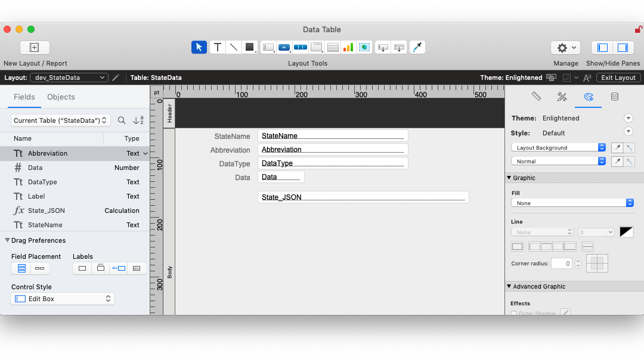Screen dimensions: 644x359
Task: Click the pencil edit-layout icon
Action: (116, 77)
